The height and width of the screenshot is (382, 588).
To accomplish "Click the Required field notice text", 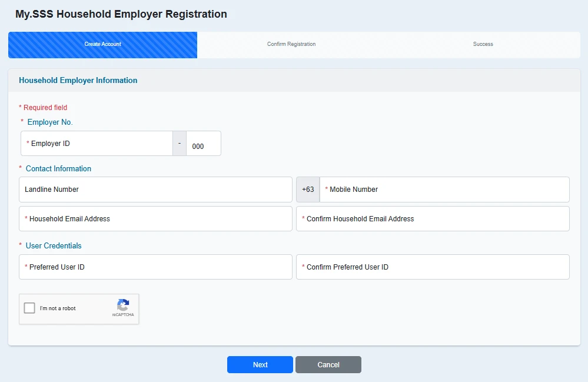I will pyautogui.click(x=43, y=108).
